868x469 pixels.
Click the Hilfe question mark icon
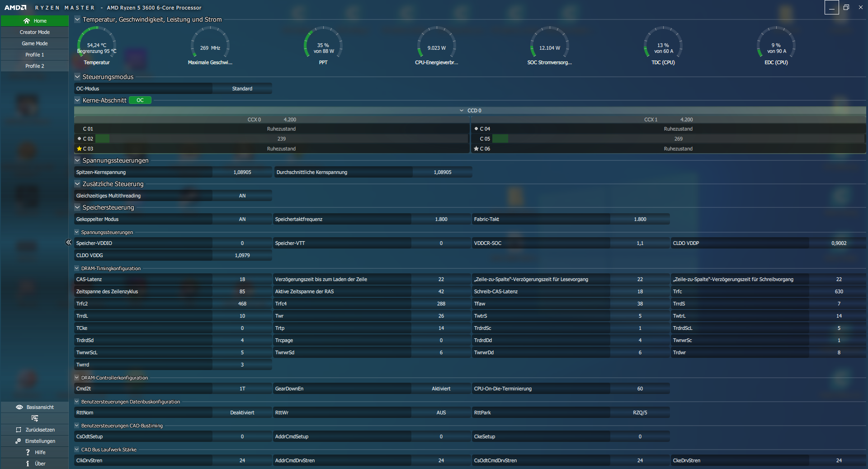coord(28,452)
